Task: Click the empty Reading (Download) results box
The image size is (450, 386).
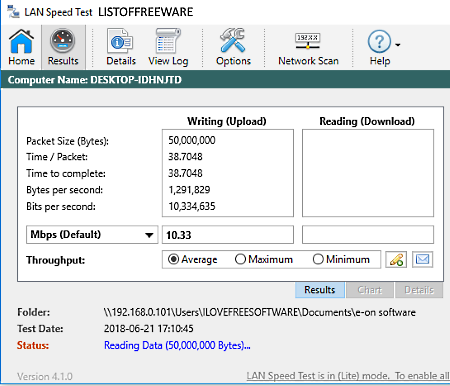Action: [368, 173]
